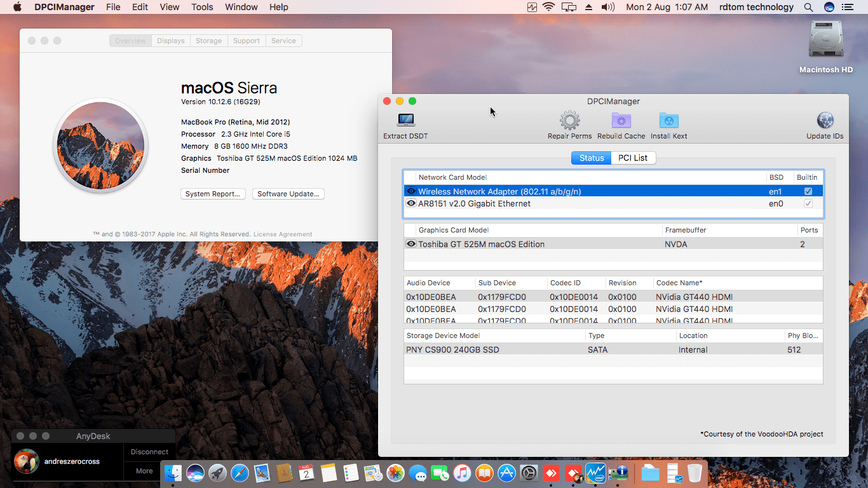Image resolution: width=868 pixels, height=488 pixels.
Task: Open Intel Power Gadget dock icon
Action: (x=595, y=473)
